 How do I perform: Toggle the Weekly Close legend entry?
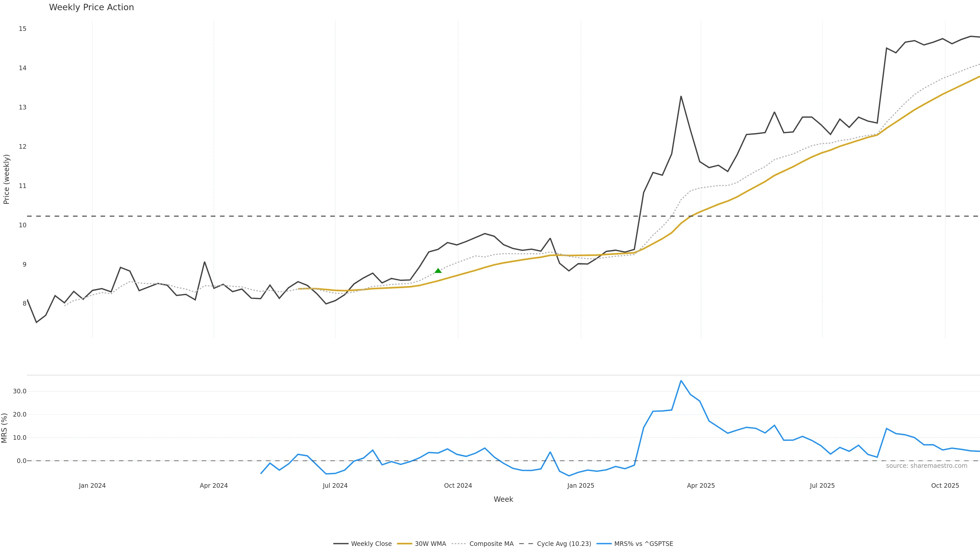point(371,544)
